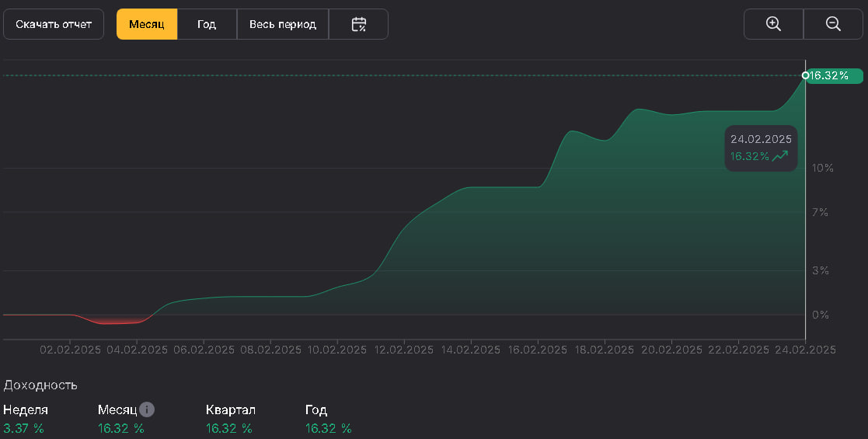868x439 pixels.
Task: Click the "24.02.2025" axis date label
Action: (x=806, y=350)
